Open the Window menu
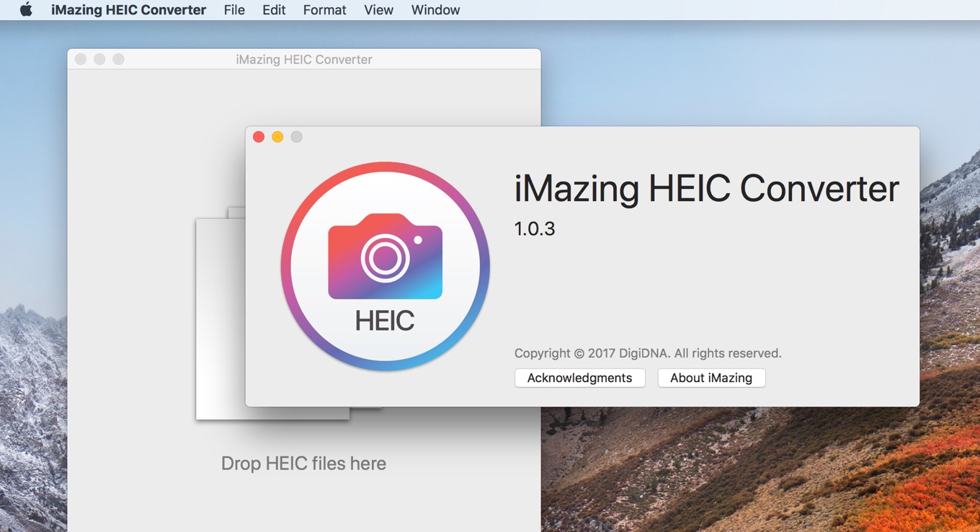Viewport: 980px width, 532px height. [x=435, y=10]
